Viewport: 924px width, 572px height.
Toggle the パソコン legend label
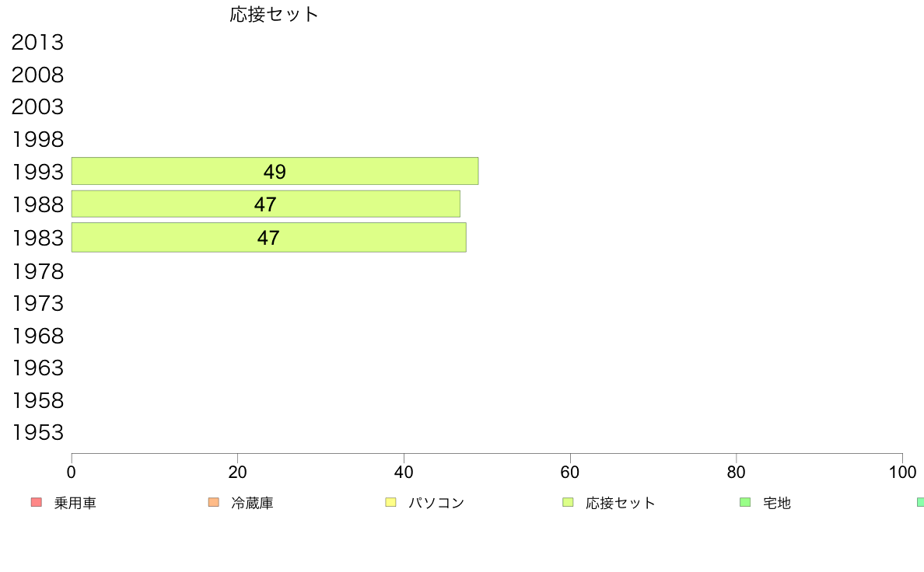[x=436, y=503]
